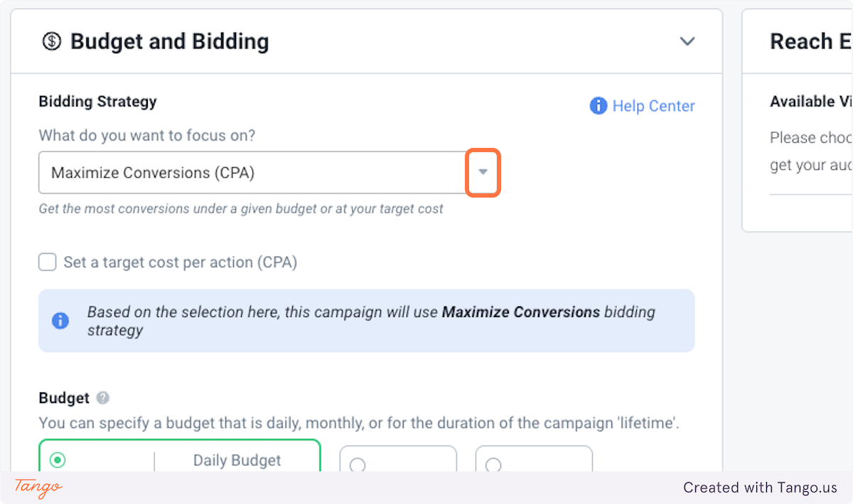
Task: Click the question mark icon beside Budget
Action: point(103,398)
